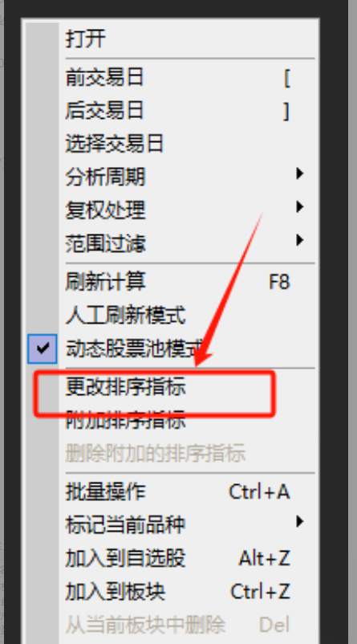This screenshot has width=357, height=644.
Task: Open the 标记当前品种 submenu arrow
Action: point(300,522)
